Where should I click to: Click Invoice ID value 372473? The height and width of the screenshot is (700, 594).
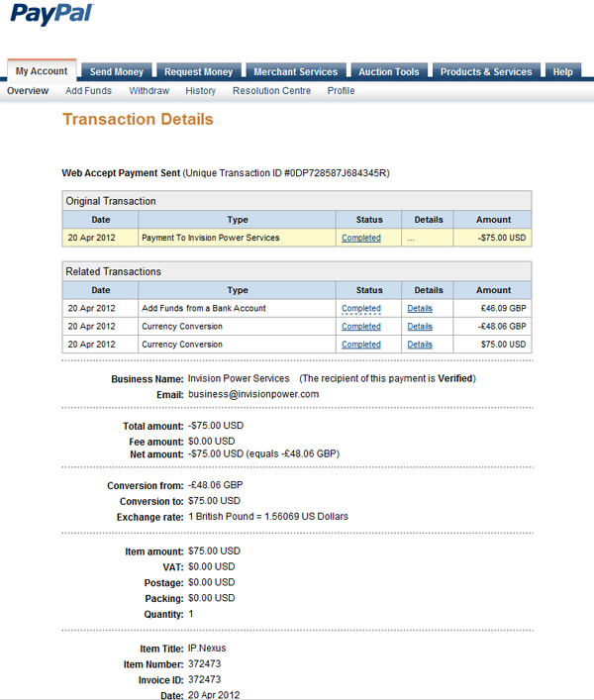(x=204, y=679)
